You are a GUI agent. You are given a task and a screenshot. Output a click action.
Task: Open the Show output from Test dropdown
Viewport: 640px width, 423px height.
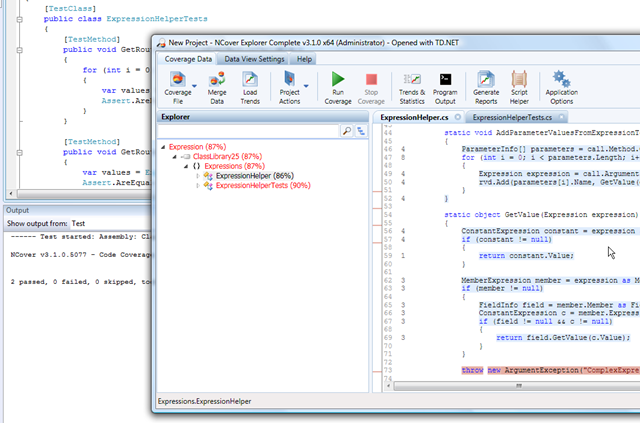click(x=110, y=224)
